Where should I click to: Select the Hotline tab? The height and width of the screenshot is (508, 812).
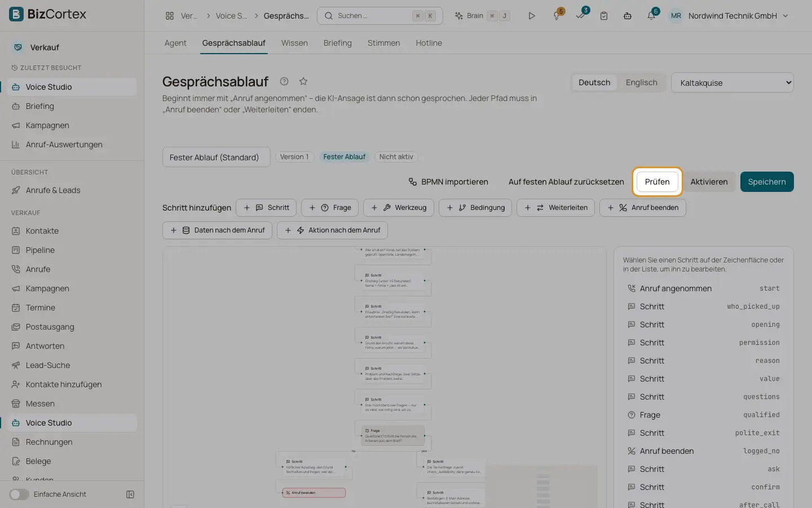(x=429, y=43)
